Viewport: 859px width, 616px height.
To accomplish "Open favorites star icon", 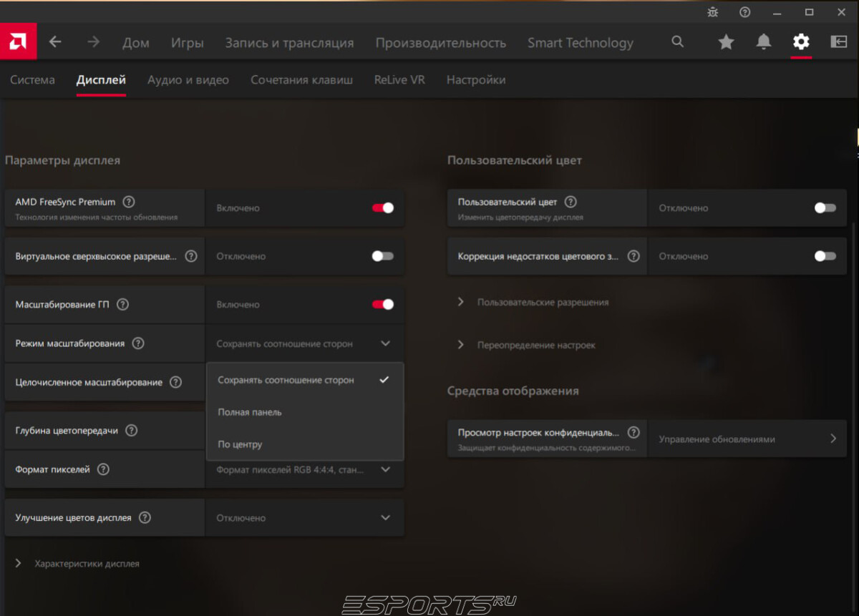I will (726, 42).
